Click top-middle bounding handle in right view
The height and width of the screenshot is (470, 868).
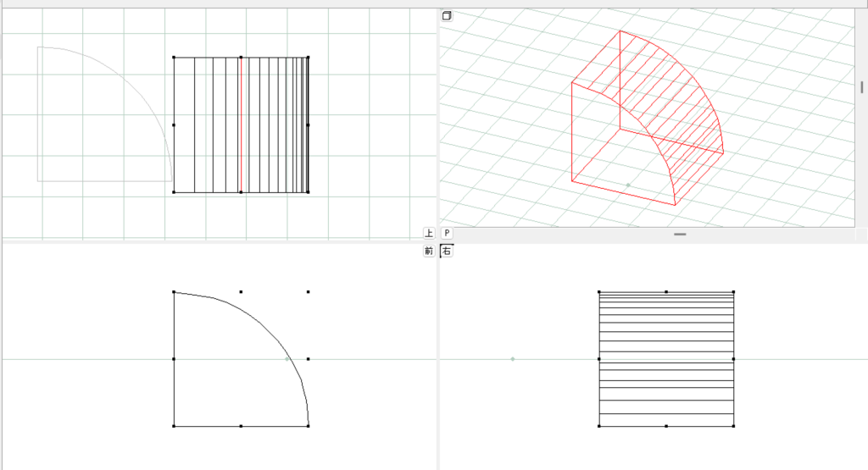point(666,291)
